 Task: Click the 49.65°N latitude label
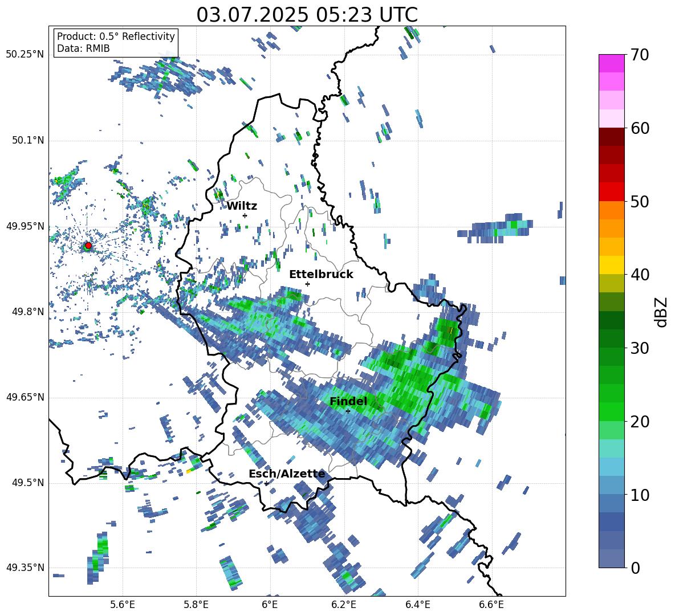(25, 397)
